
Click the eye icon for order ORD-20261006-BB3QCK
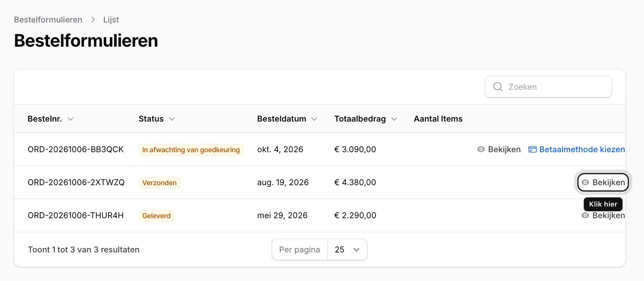481,149
